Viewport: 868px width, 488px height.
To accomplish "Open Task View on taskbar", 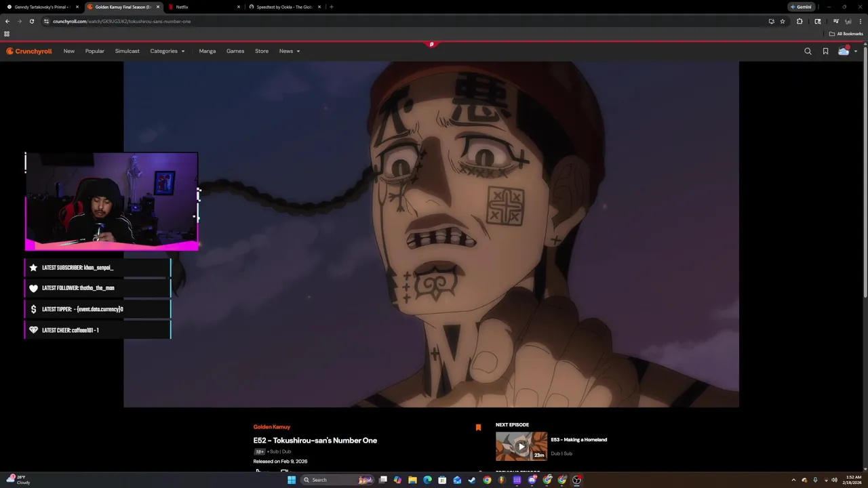I will tap(383, 480).
